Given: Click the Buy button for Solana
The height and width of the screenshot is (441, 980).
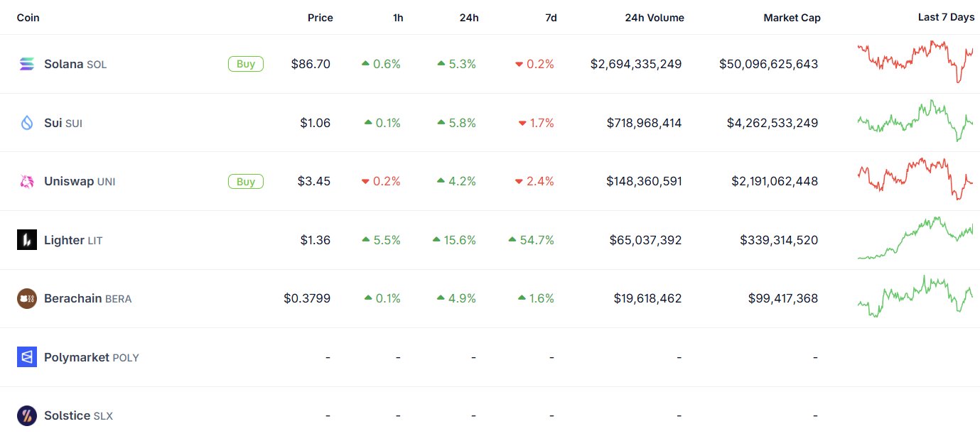Looking at the screenshot, I should click(x=246, y=64).
